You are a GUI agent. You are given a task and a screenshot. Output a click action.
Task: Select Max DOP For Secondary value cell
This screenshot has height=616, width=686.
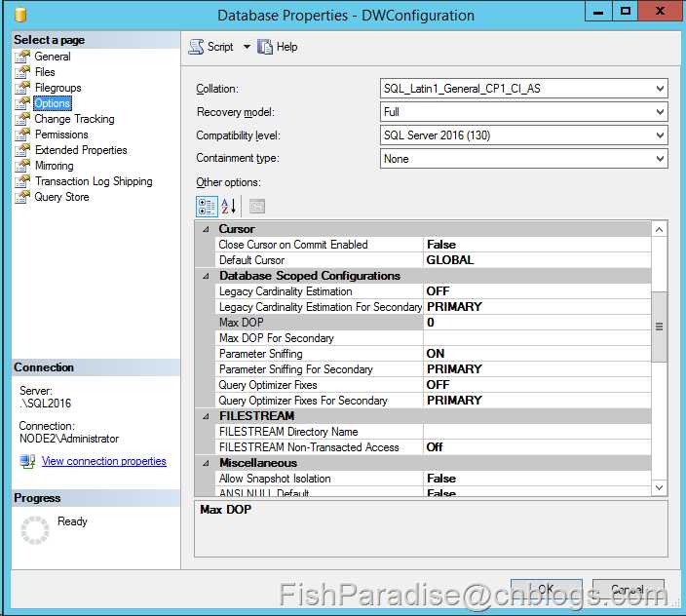(537, 338)
